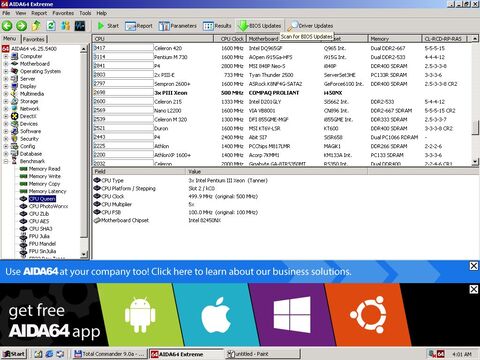Select the DirectX tree item
This screenshot has width=480, height=360.
point(28,116)
